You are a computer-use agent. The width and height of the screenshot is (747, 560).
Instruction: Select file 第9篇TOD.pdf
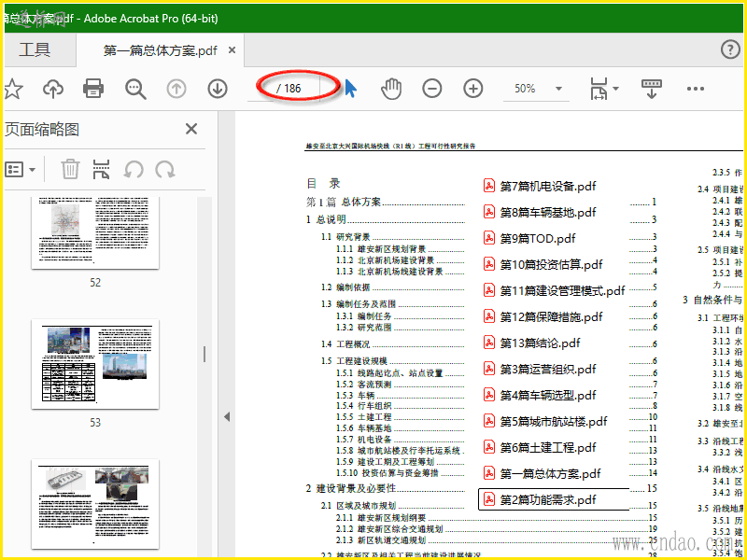pyautogui.click(x=529, y=238)
